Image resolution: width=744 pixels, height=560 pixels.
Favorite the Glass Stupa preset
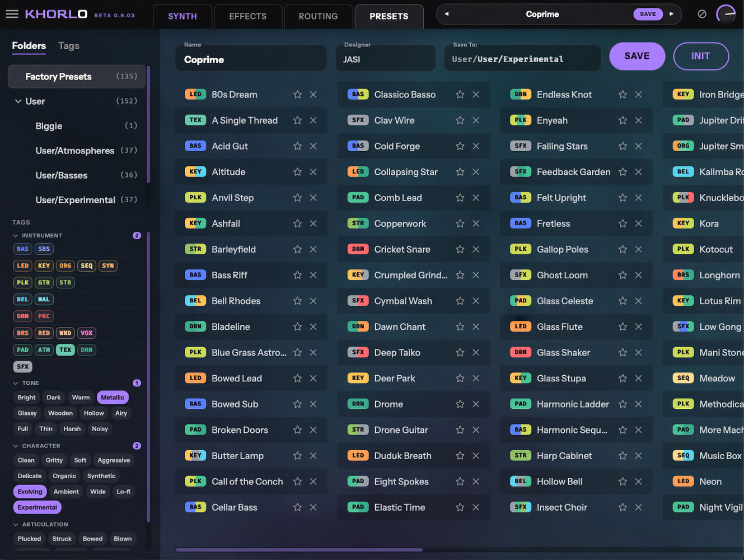click(x=623, y=378)
